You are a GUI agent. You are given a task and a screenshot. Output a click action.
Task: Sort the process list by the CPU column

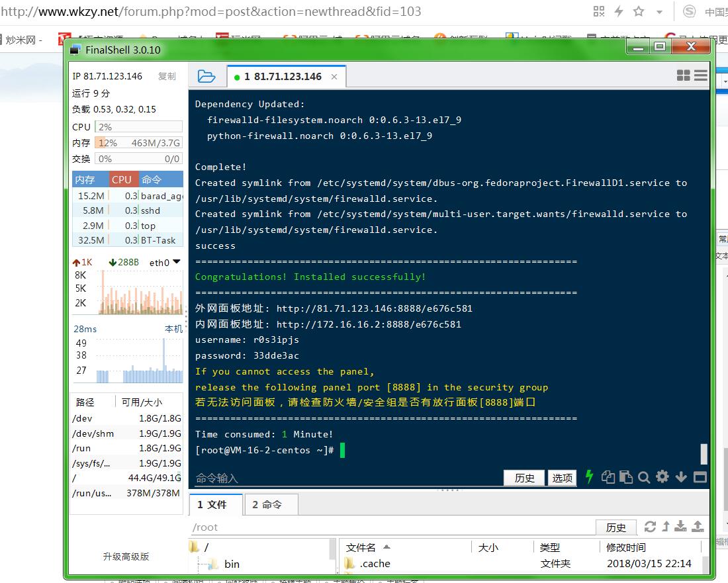[x=122, y=179]
